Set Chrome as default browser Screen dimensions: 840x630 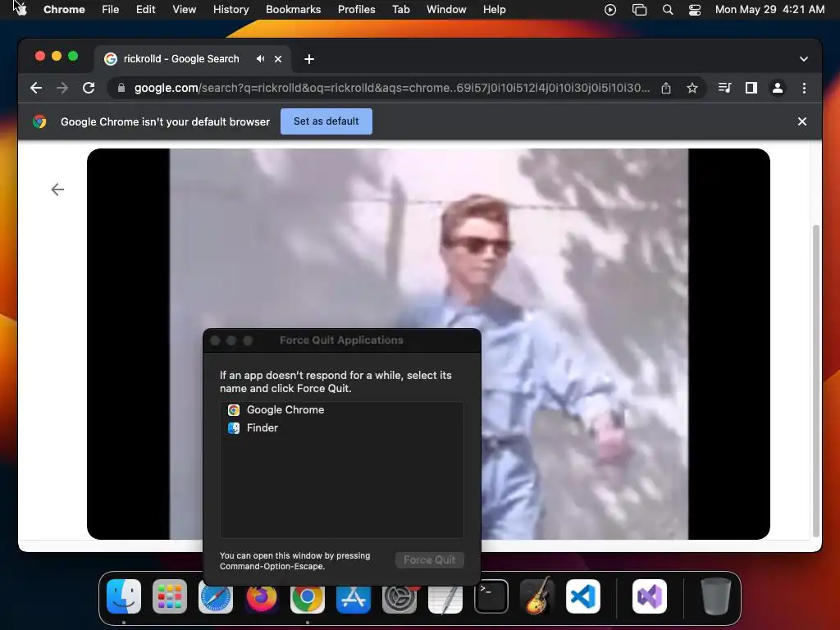click(326, 121)
